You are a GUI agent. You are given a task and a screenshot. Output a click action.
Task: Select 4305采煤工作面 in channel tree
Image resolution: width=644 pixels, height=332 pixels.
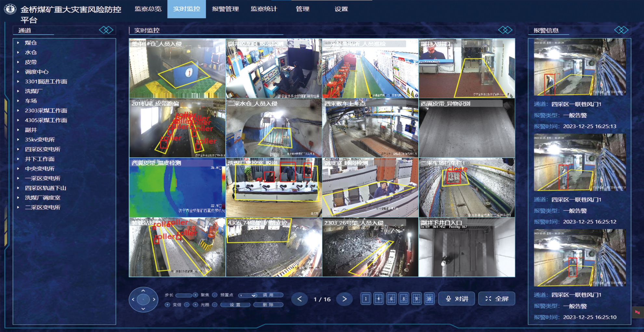(x=46, y=120)
